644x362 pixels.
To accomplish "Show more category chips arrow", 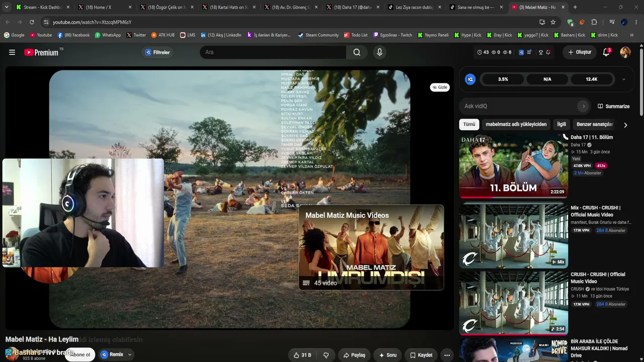I will (625, 125).
